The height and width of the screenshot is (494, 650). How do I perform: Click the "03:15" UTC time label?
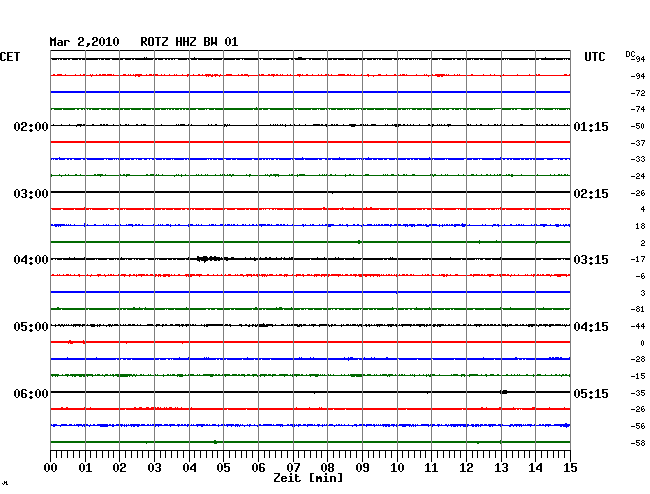click(591, 260)
